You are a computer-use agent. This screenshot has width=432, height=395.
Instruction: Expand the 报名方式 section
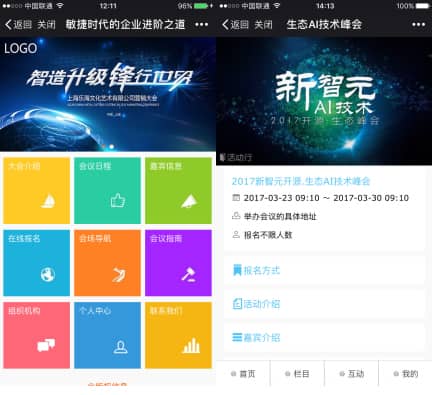(x=324, y=270)
